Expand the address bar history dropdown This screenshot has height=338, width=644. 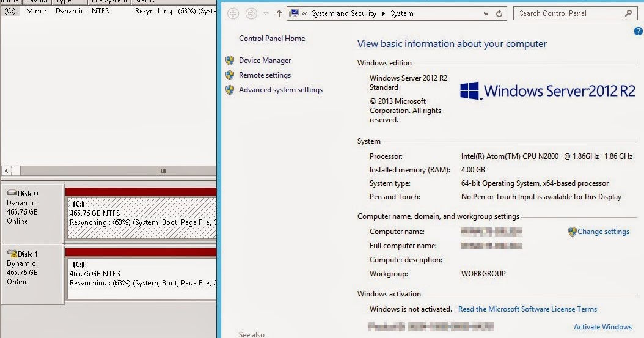tap(486, 13)
